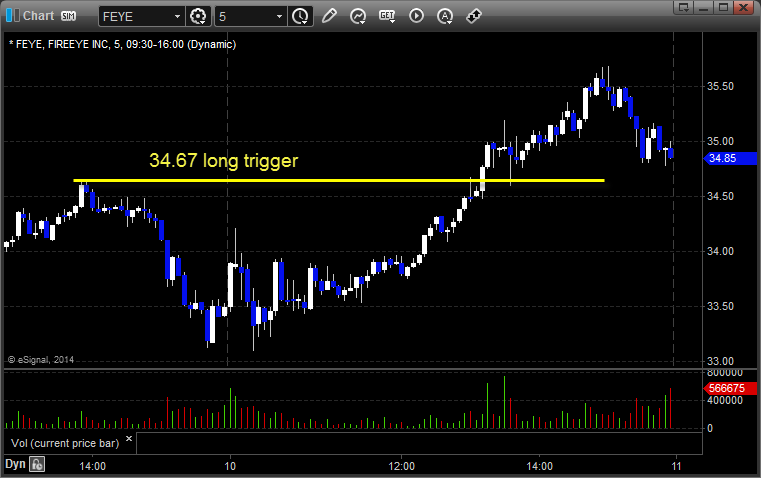Image resolution: width=761 pixels, height=478 pixels.
Task: Toggle the lock icon beside Dyn
Action: (x=37, y=464)
